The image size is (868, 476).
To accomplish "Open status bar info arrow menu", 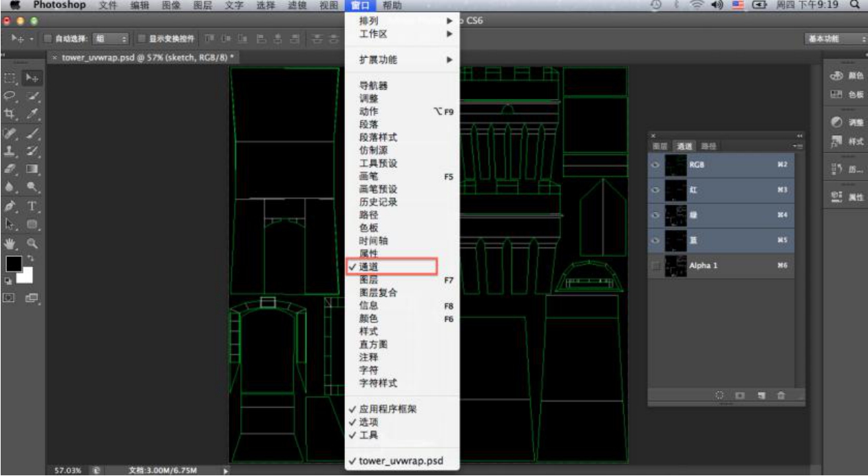I will 224,471.
